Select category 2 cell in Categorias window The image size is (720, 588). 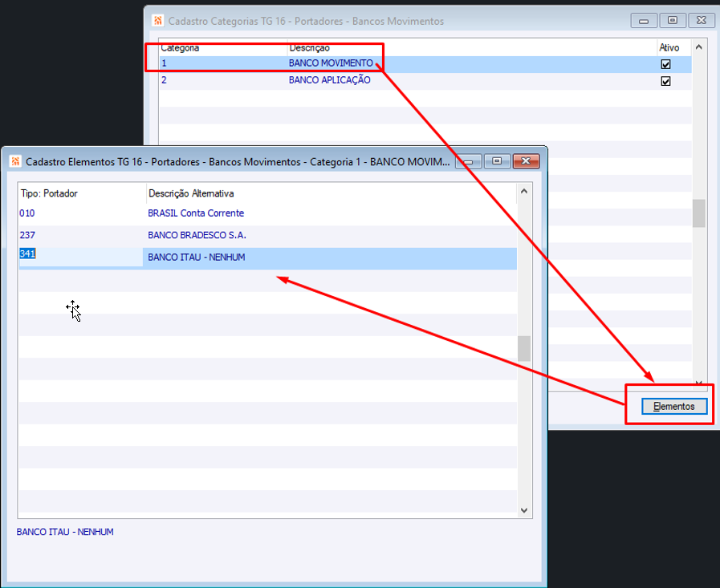coord(223,80)
